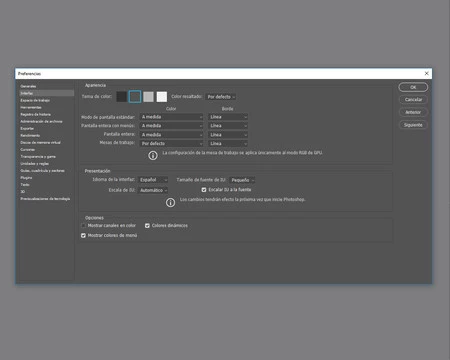Select the darkest color theme swatch
The width and height of the screenshot is (450, 360).
click(121, 97)
